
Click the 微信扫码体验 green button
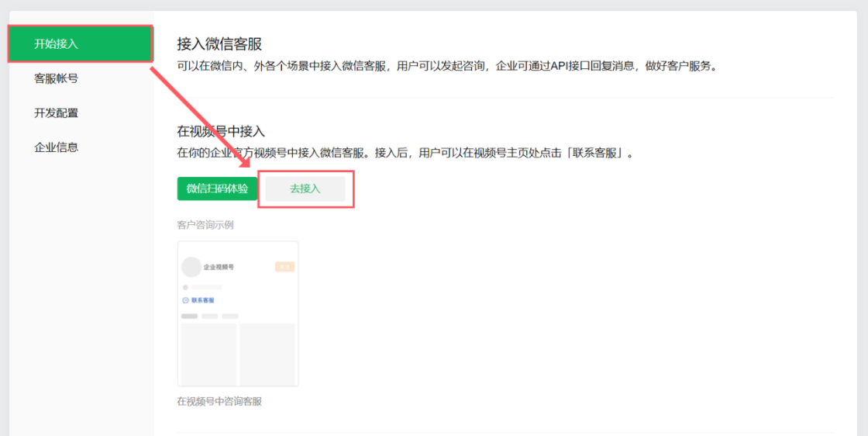click(217, 189)
